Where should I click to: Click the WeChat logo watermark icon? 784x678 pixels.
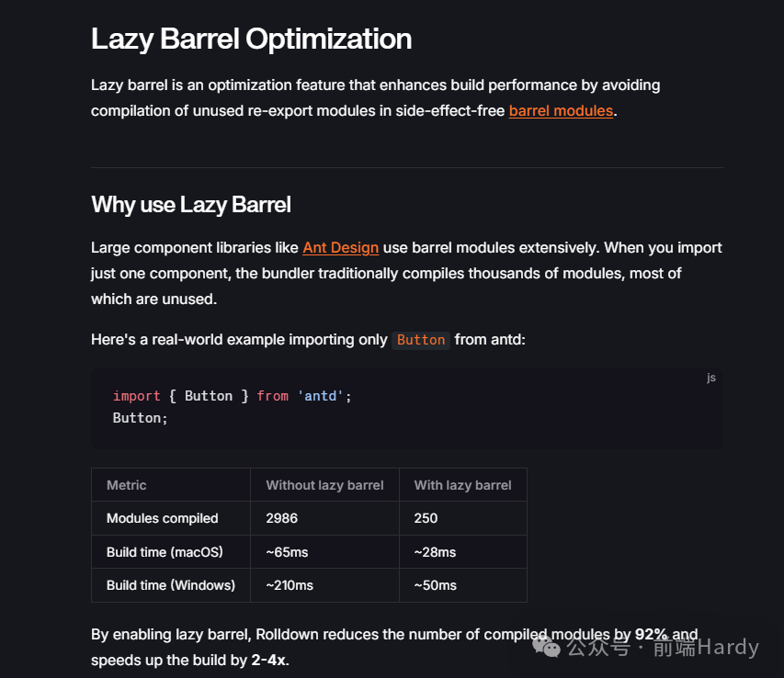point(546,647)
